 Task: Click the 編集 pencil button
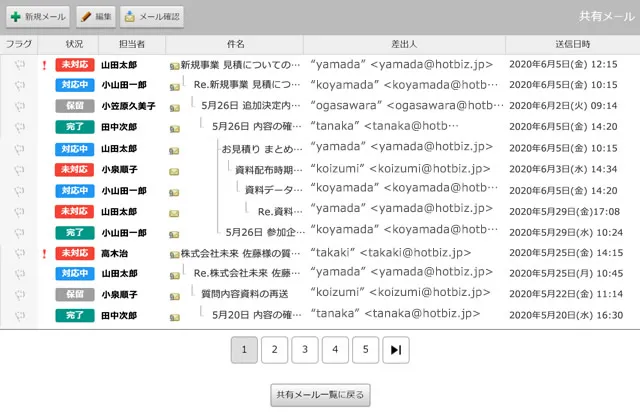pyautogui.click(x=96, y=17)
